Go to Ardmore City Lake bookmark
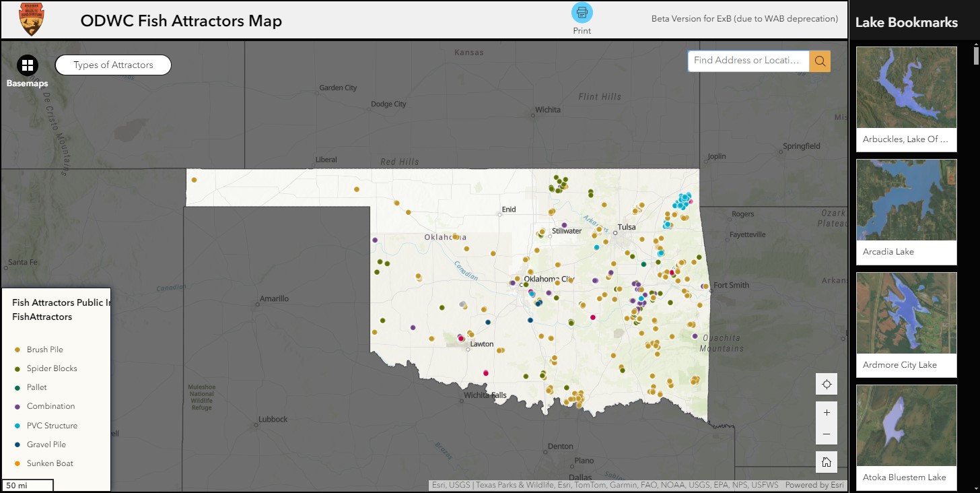The width and height of the screenshot is (980, 493). pos(906,313)
